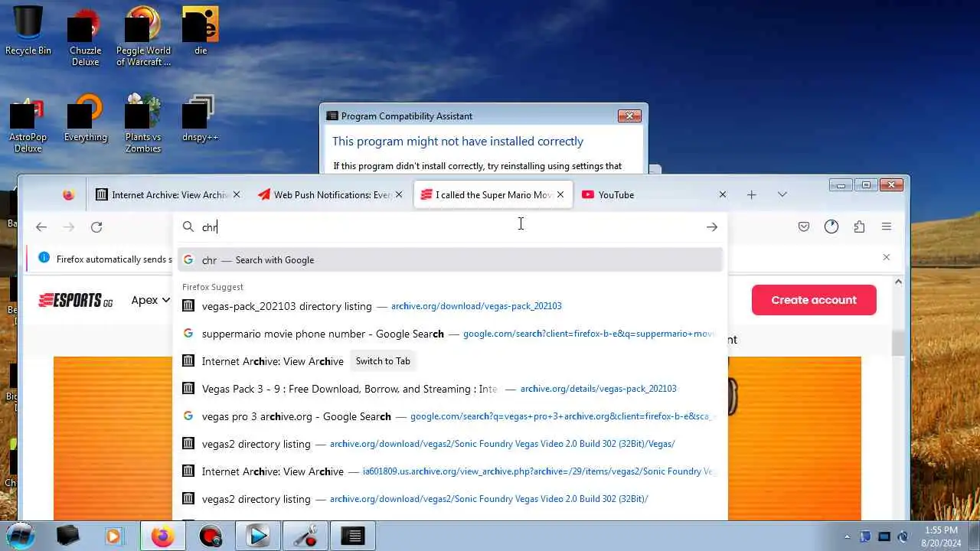Click the address bar showing 'chr'
This screenshot has height=551, width=980.
click(450, 227)
